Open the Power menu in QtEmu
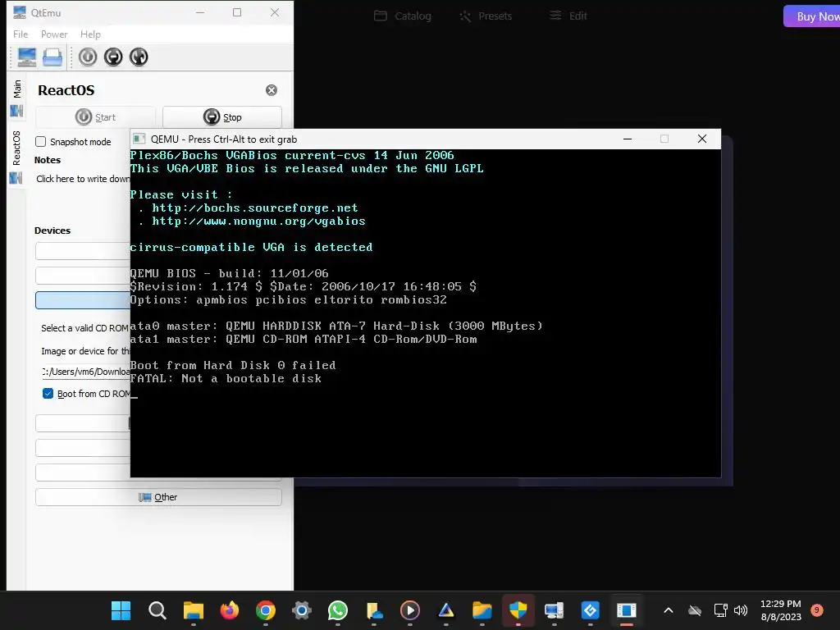Screen dimensions: 840x630 [x=54, y=34]
